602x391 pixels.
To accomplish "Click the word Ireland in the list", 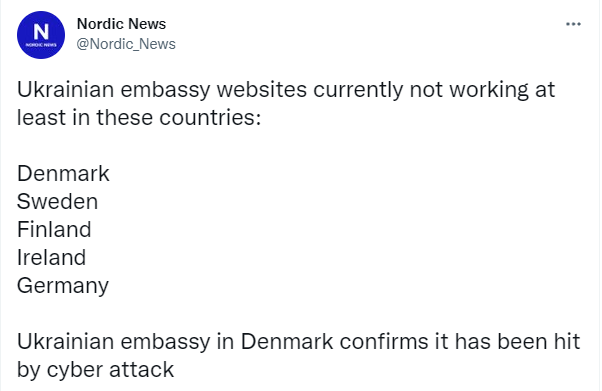I will [x=51, y=258].
